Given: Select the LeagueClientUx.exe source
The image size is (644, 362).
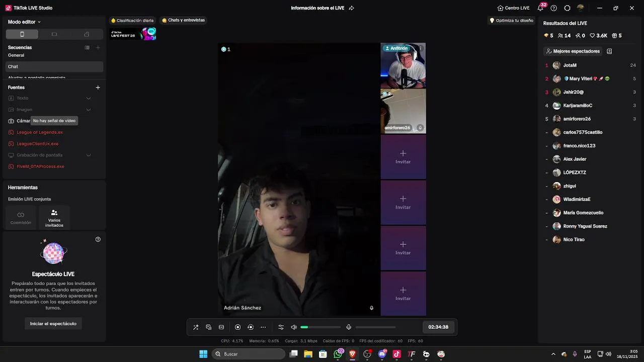Looking at the screenshot, I should click(38, 144).
